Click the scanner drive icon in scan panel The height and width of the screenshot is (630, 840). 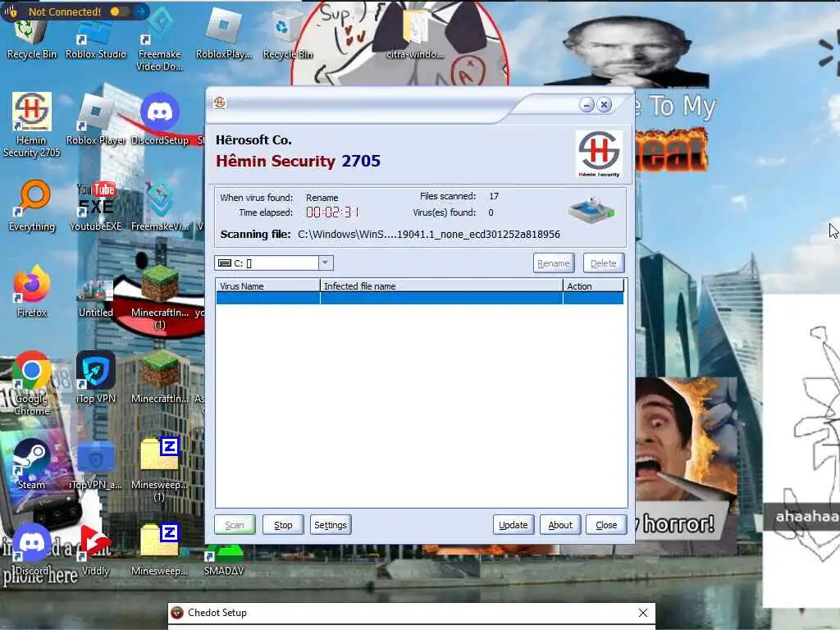tap(591, 210)
